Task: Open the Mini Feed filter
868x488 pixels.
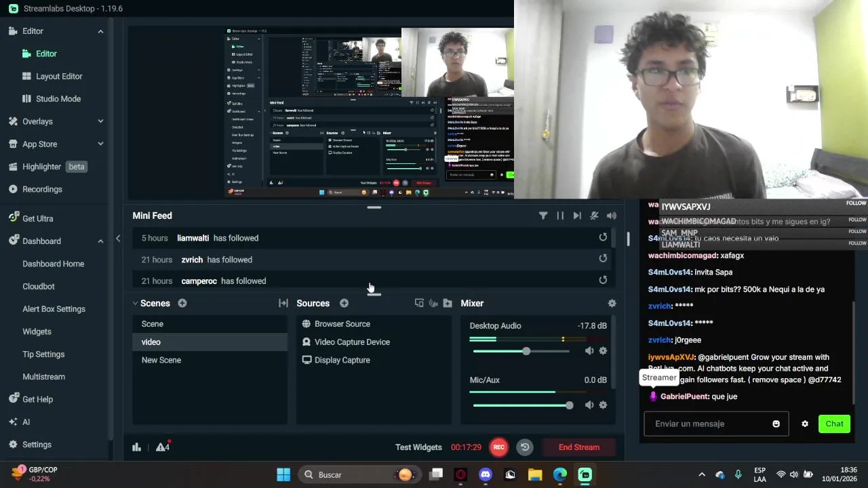Action: pos(543,216)
